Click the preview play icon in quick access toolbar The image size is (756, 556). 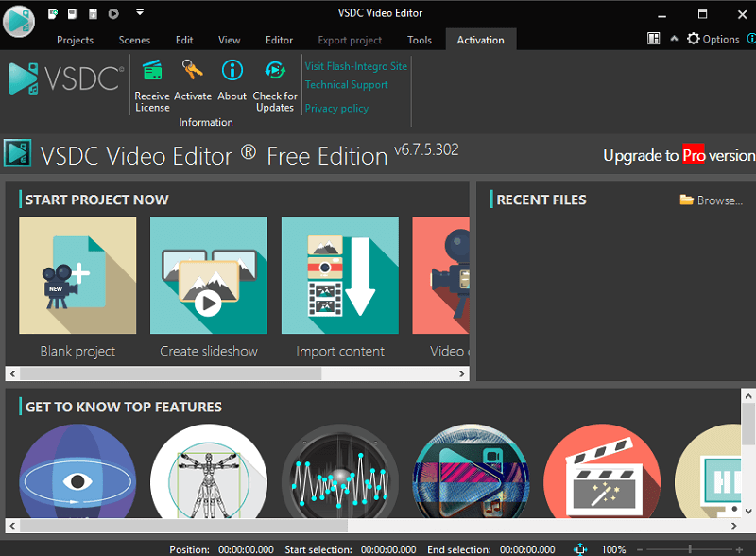[113, 13]
